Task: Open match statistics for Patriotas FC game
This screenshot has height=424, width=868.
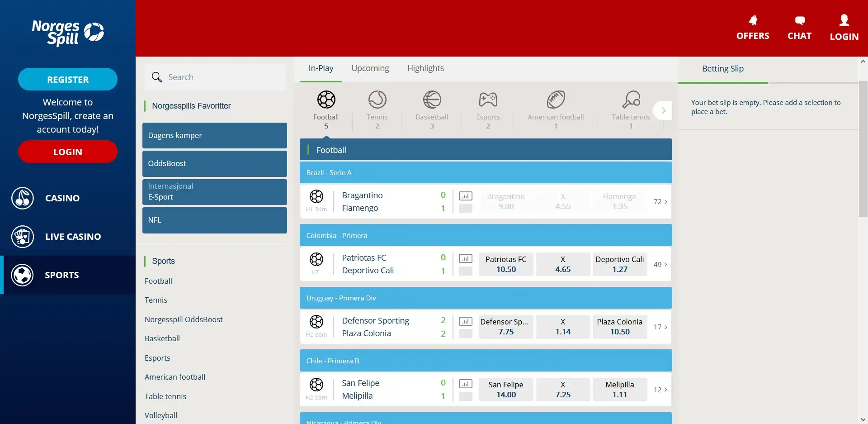Action: pyautogui.click(x=465, y=258)
